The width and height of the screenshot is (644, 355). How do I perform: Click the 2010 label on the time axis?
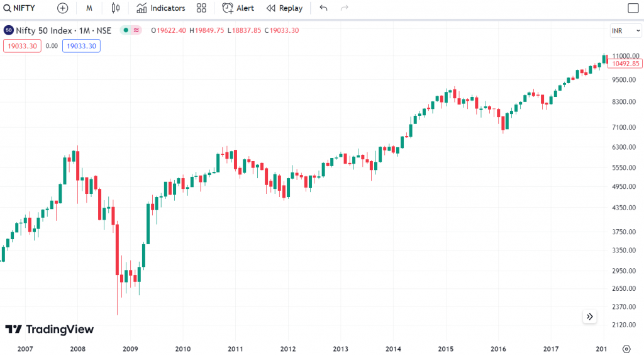pyautogui.click(x=183, y=349)
